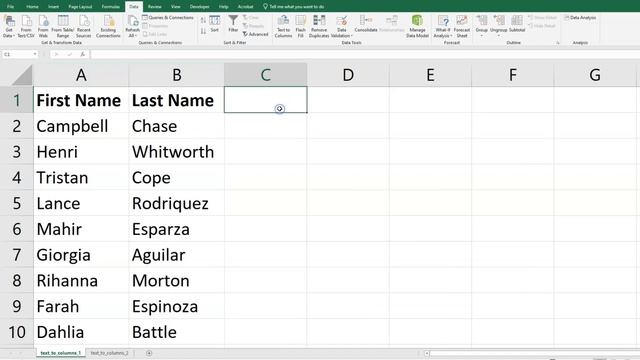Image resolution: width=640 pixels, height=360 pixels.
Task: Select cell containing Rihanna
Action: pyautogui.click(x=81, y=280)
